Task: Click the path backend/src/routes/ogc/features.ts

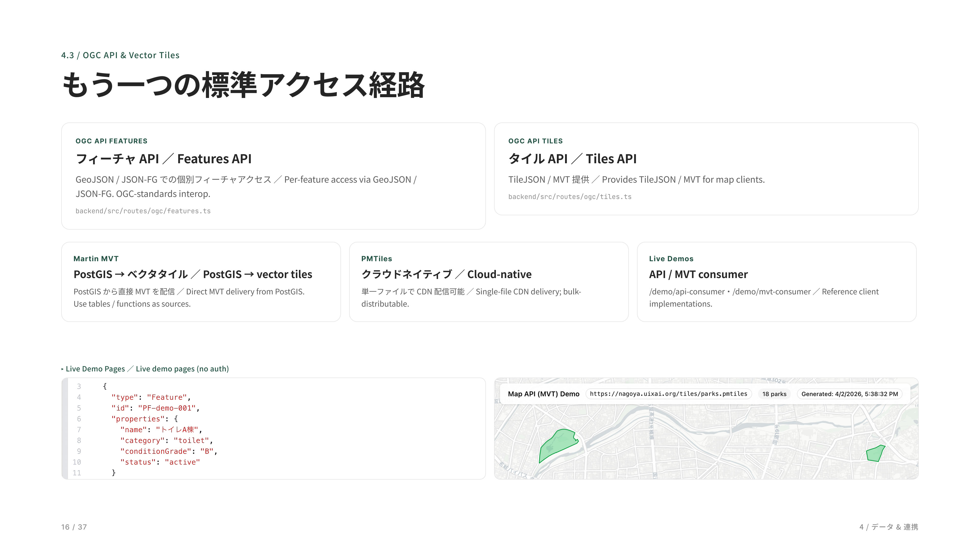Action: [x=143, y=211]
